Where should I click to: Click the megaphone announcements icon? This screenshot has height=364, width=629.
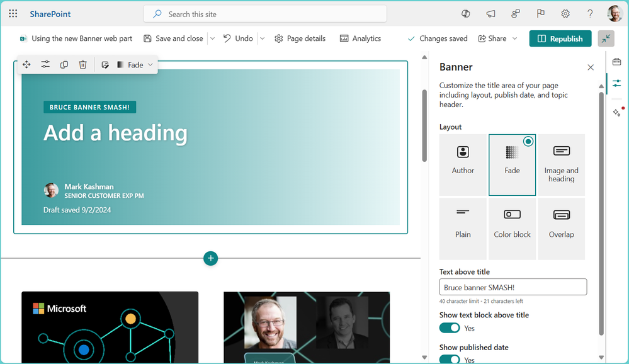click(x=490, y=14)
